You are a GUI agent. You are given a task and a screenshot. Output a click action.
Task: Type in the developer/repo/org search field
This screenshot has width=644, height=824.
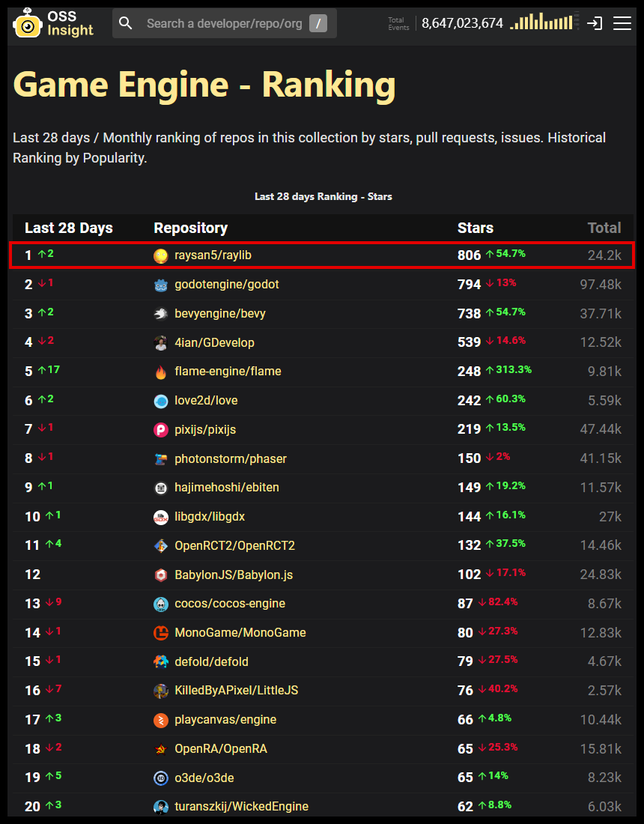coord(225,24)
